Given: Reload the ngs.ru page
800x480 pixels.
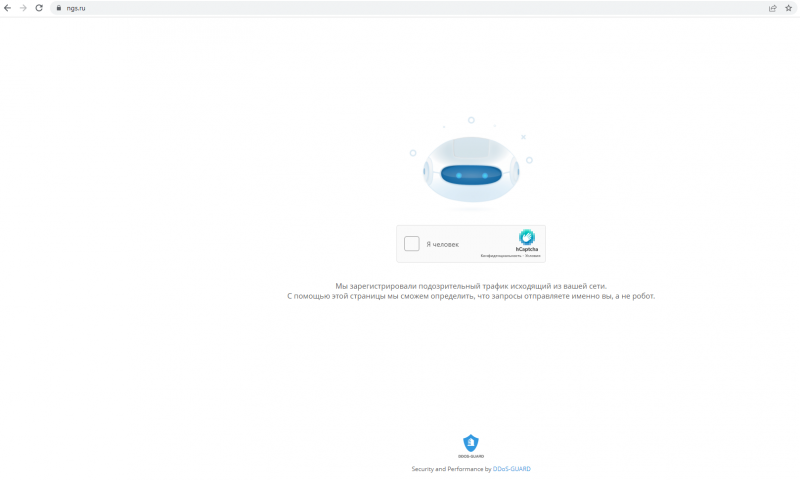Looking at the screenshot, I should pyautogui.click(x=39, y=8).
